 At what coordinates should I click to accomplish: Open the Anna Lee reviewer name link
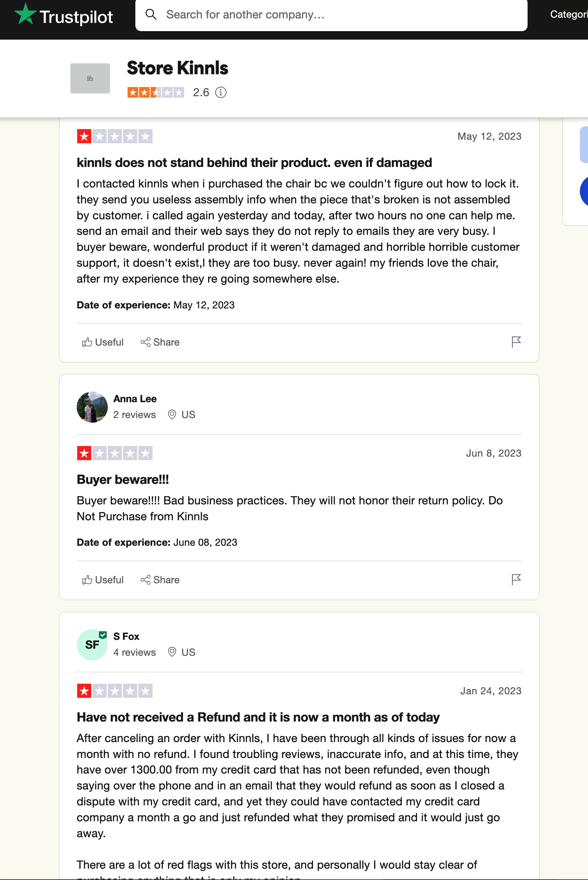tap(135, 399)
